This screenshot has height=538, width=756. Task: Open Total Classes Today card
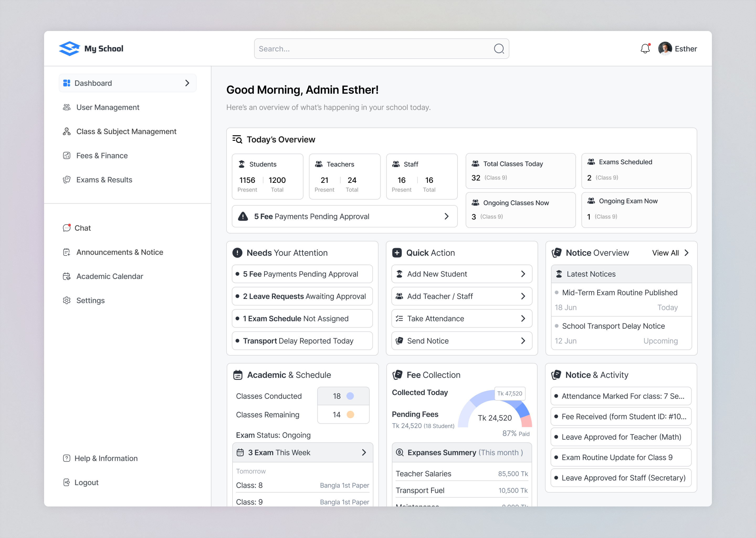pyautogui.click(x=521, y=171)
